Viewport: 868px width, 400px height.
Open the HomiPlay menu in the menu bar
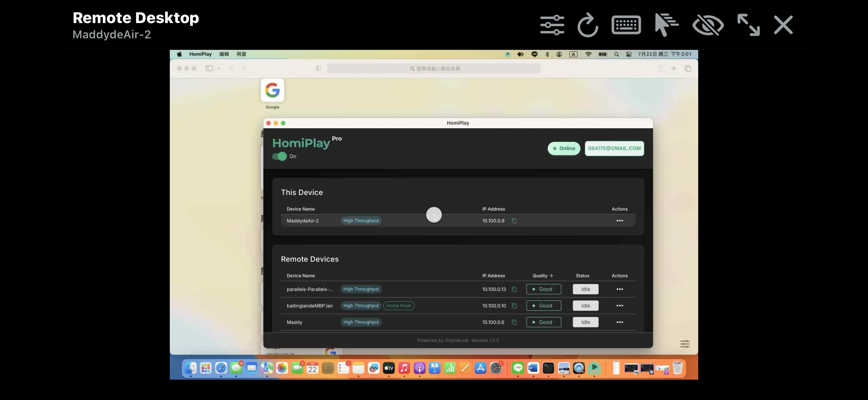point(200,54)
